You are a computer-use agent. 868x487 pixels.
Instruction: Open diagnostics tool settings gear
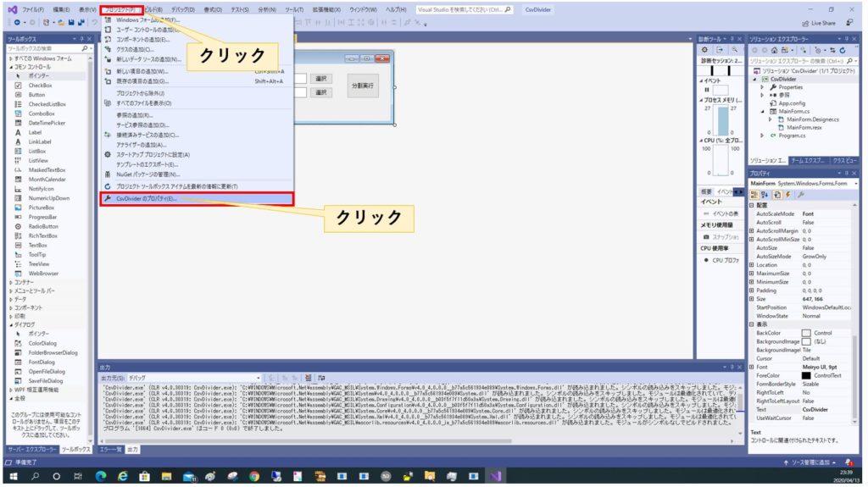[x=704, y=50]
